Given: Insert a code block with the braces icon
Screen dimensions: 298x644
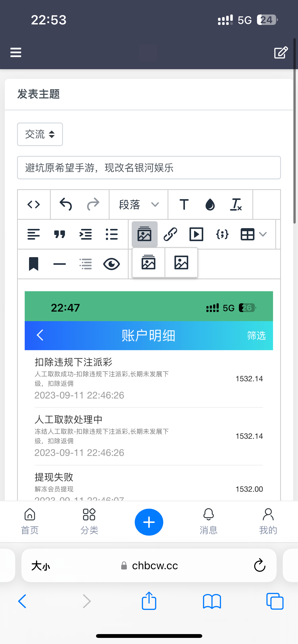Looking at the screenshot, I should pyautogui.click(x=222, y=234).
